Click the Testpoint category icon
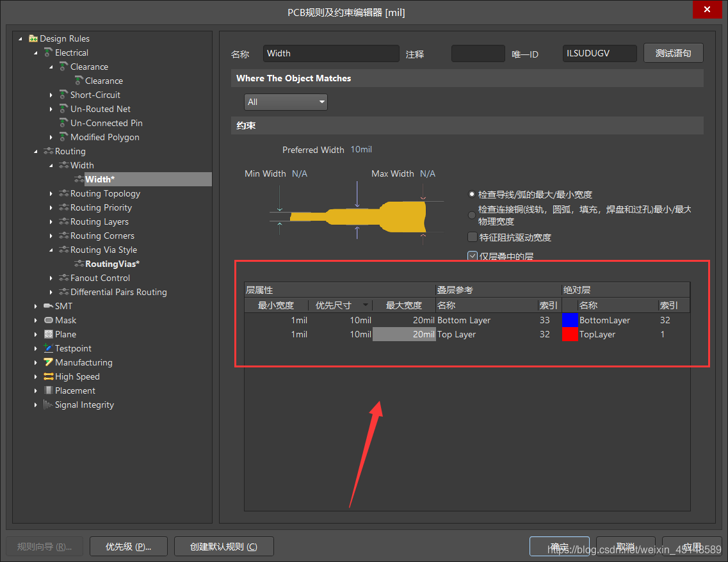 (x=49, y=349)
